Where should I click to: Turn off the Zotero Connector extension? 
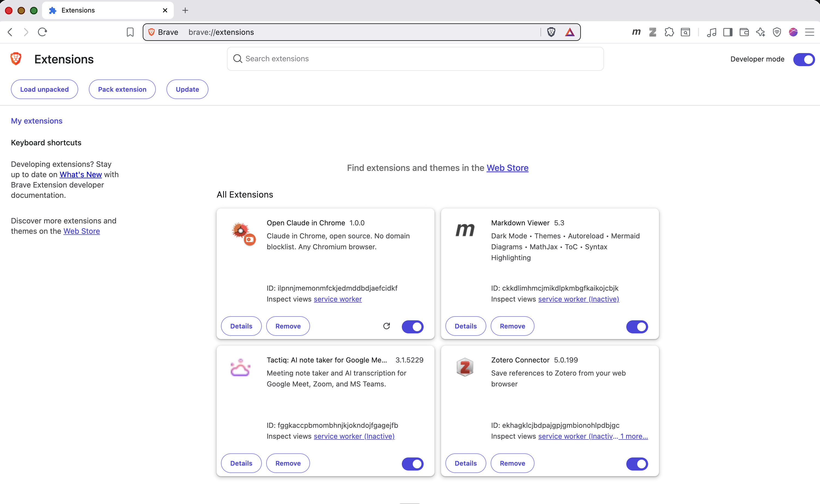[637, 464]
